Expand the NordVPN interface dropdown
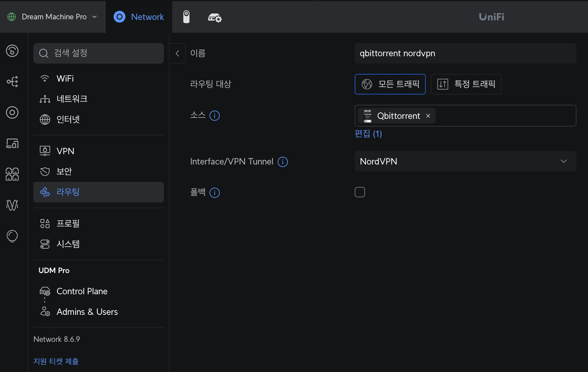This screenshot has width=588, height=372. point(465,161)
